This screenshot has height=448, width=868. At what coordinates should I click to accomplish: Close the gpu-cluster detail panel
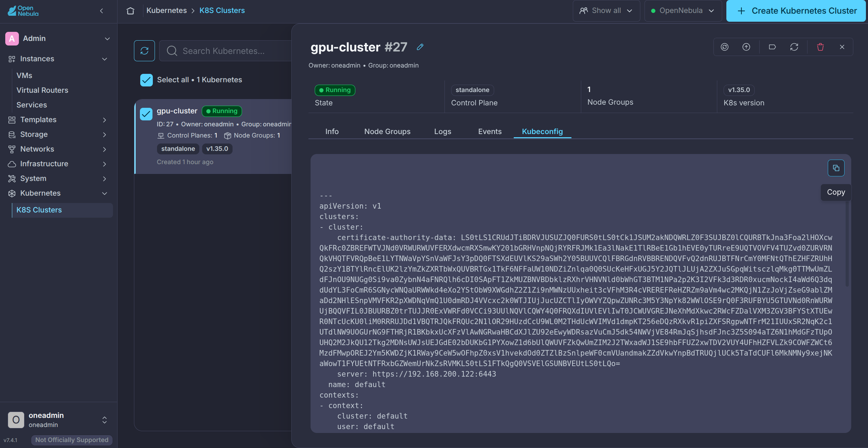pyautogui.click(x=842, y=47)
